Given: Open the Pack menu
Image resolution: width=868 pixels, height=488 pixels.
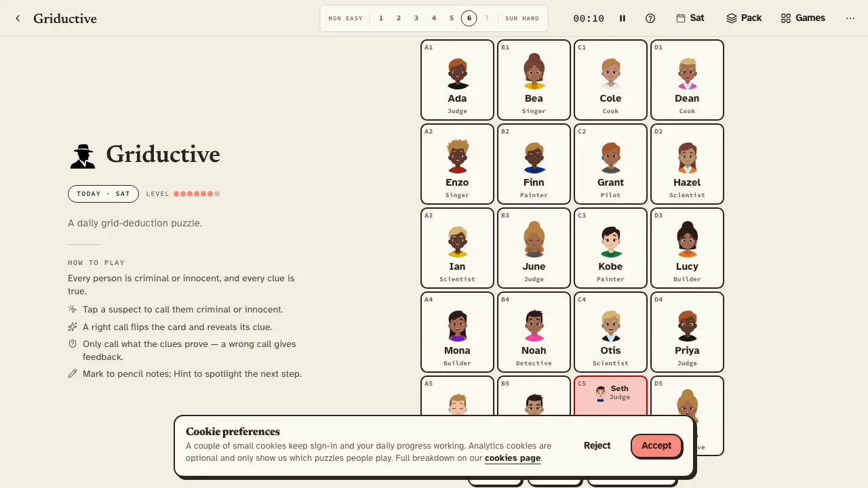Looking at the screenshot, I should [744, 18].
